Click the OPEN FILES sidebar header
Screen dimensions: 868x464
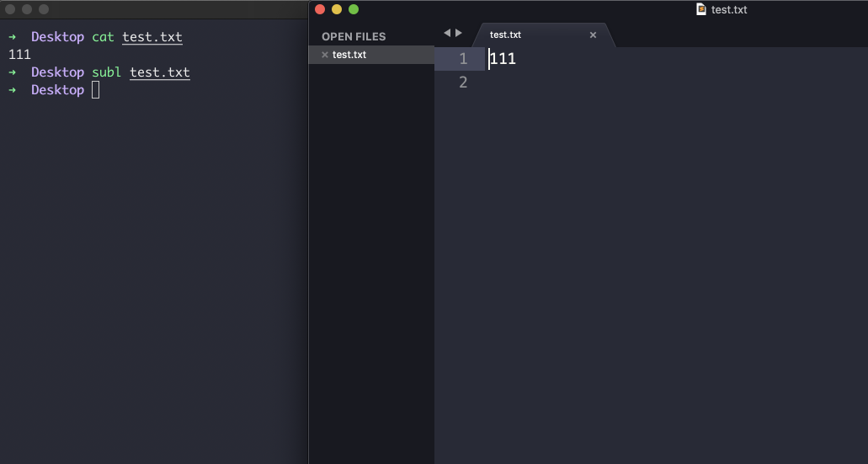coord(354,36)
